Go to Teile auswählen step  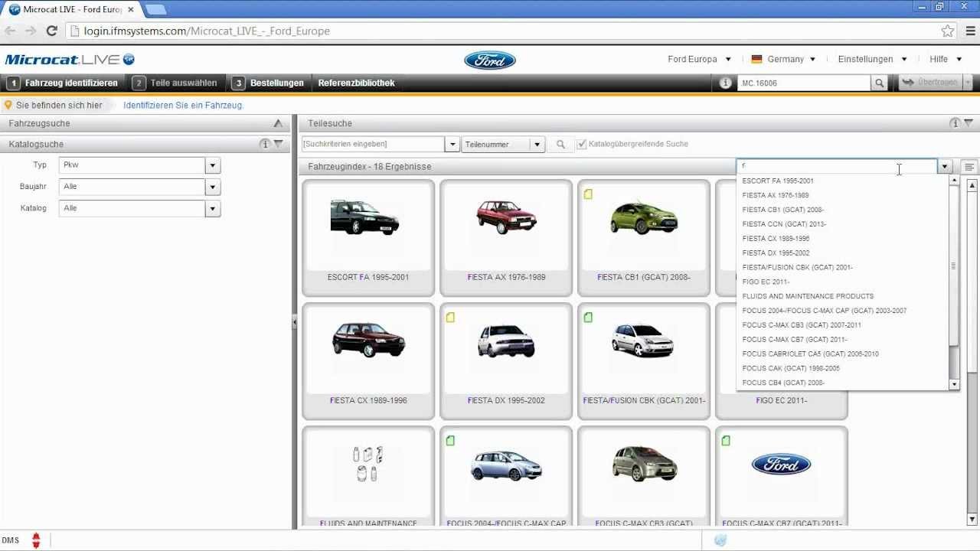pyautogui.click(x=175, y=83)
